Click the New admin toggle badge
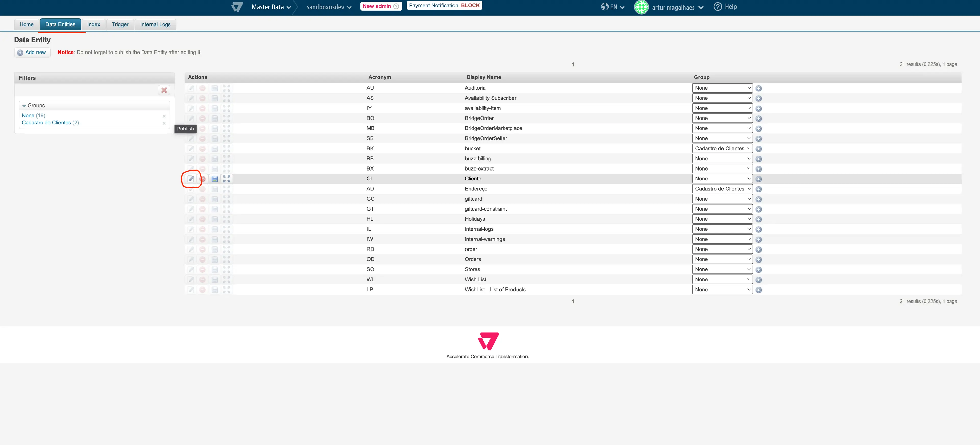The width and height of the screenshot is (980, 445). (381, 6)
